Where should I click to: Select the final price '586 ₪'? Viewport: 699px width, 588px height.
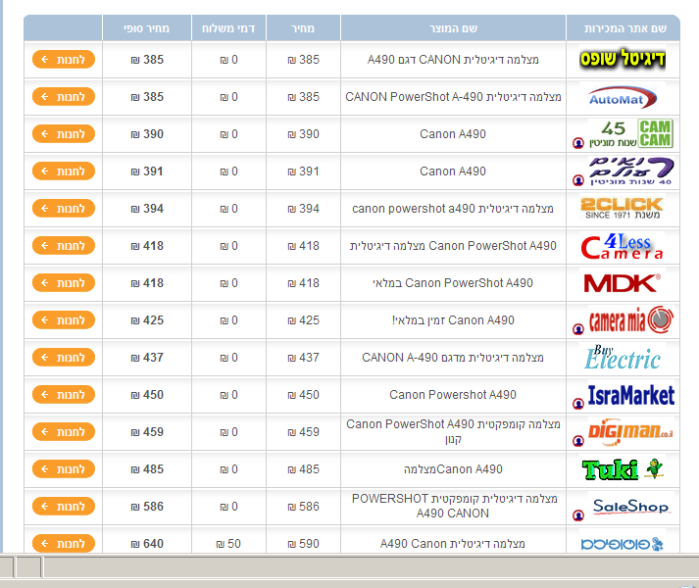[x=147, y=506]
